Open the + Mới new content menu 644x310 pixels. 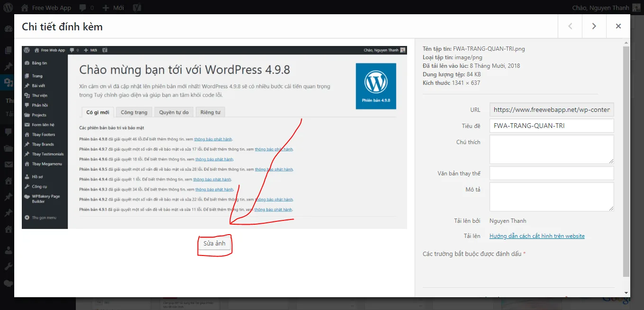click(x=113, y=8)
